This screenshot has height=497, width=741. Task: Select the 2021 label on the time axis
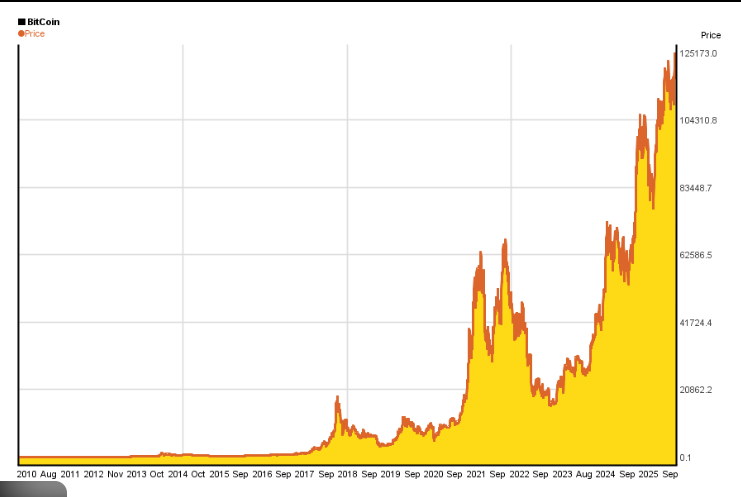coord(476,473)
